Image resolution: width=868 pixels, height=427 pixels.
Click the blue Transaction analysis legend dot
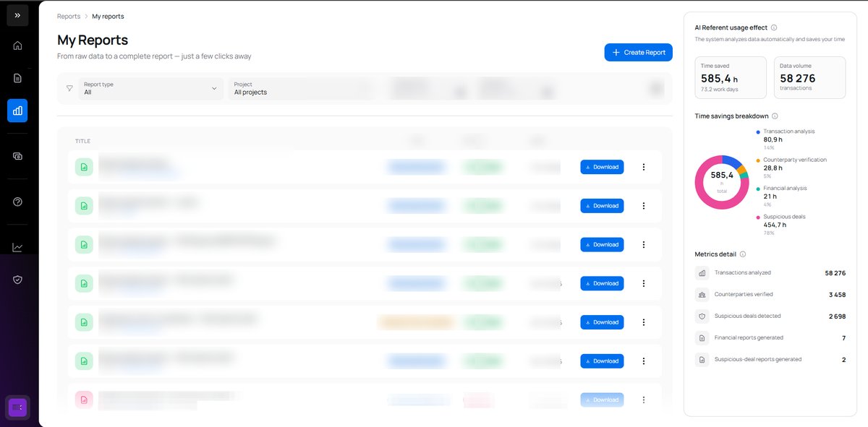(757, 131)
